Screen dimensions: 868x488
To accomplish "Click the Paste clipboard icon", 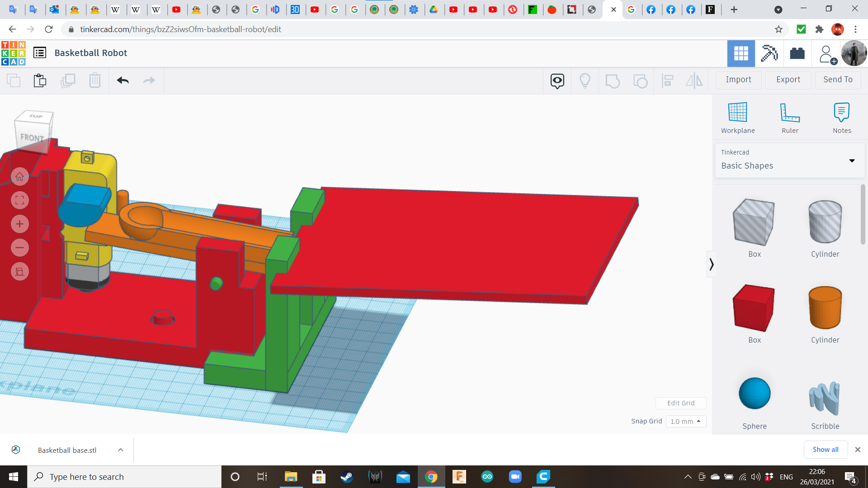I will click(40, 80).
